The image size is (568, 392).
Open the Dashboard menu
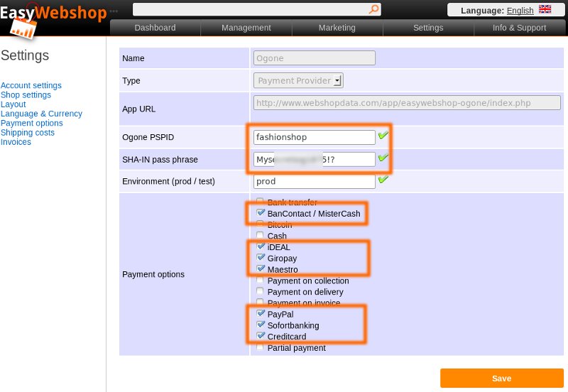click(155, 28)
